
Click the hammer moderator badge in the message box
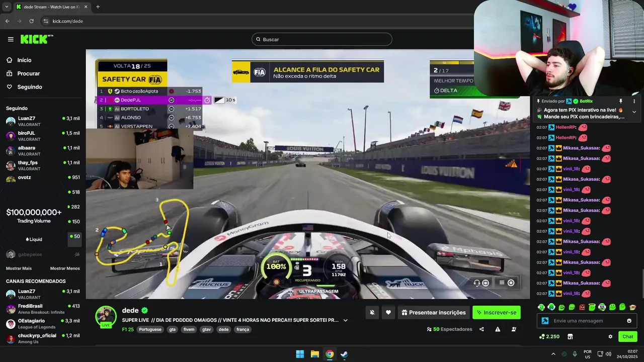tap(545, 321)
